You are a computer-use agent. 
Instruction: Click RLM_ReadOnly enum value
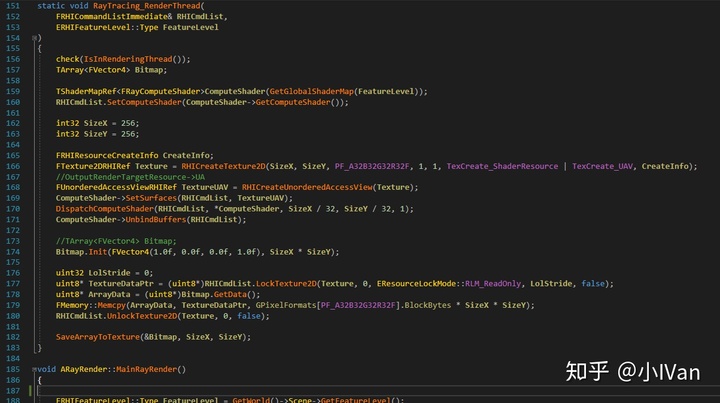[x=493, y=284]
